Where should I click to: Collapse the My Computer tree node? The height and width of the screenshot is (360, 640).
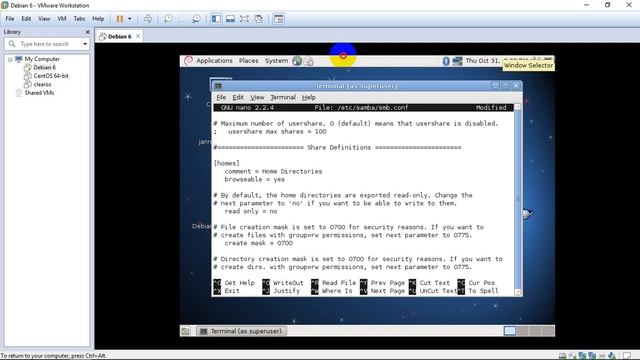click(10, 59)
